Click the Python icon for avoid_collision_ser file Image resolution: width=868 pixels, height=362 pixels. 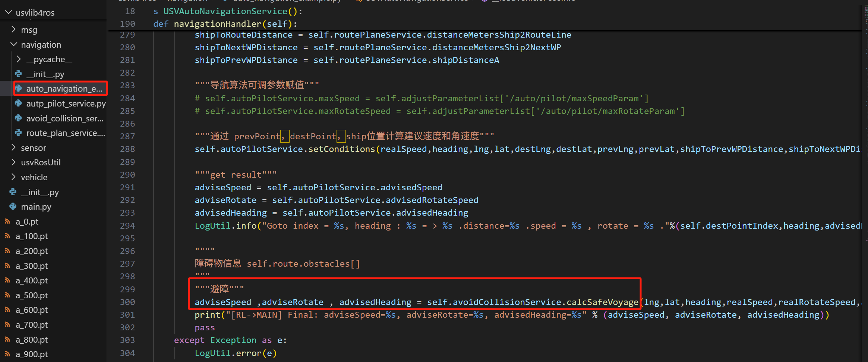[18, 118]
